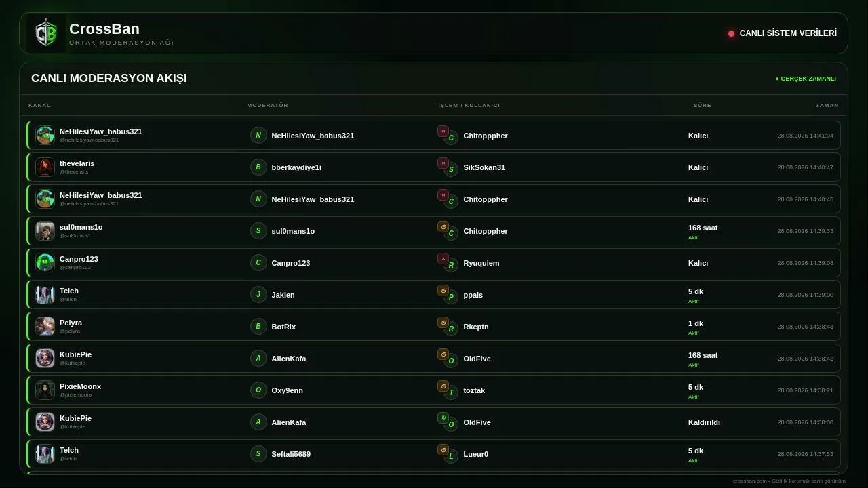
Task: Open the sul0mans1o channel name link
Action: click(x=81, y=227)
